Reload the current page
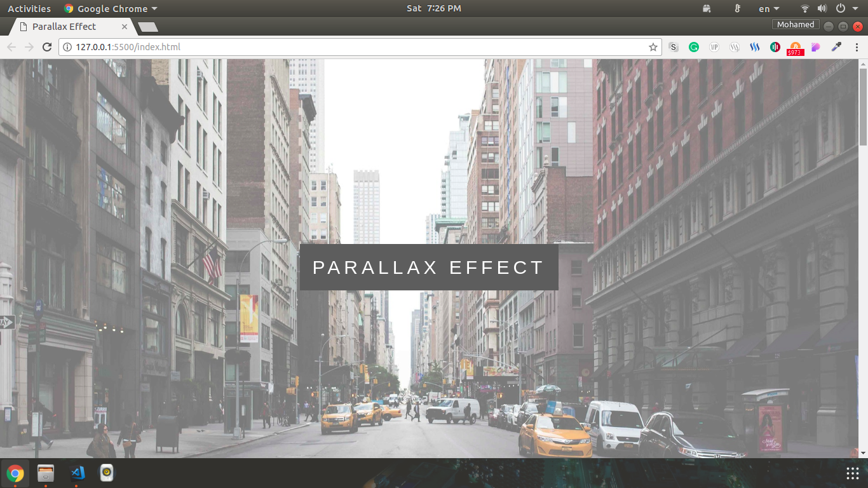Viewport: 868px width, 488px height. click(x=46, y=47)
